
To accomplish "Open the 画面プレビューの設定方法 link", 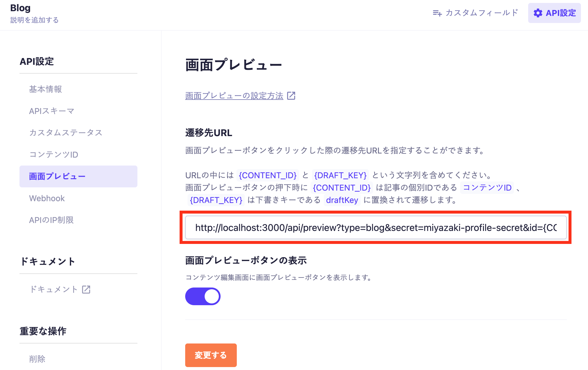I will pyautogui.click(x=234, y=96).
